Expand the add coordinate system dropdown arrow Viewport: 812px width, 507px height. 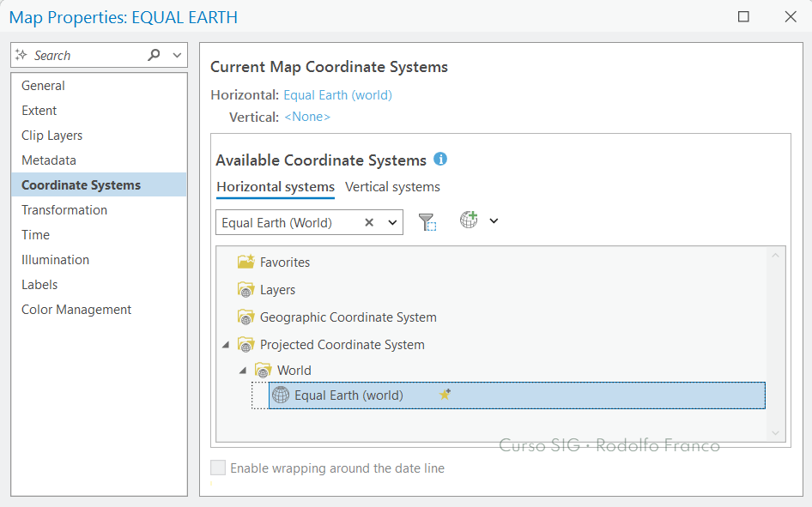click(x=494, y=221)
